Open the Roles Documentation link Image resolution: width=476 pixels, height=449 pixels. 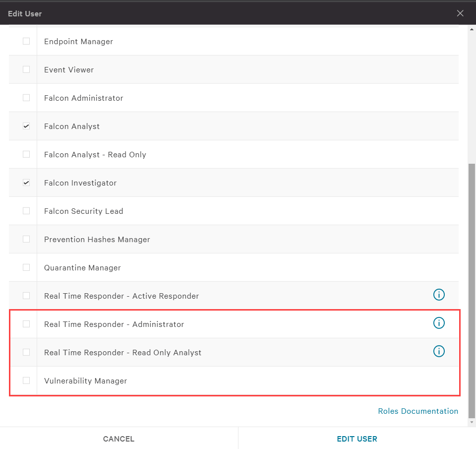[418, 411]
